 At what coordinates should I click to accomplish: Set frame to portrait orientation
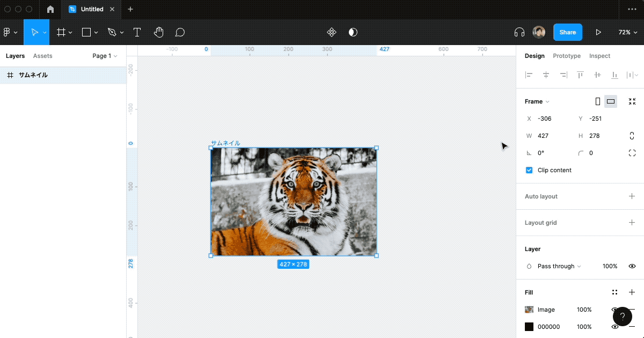(598, 101)
